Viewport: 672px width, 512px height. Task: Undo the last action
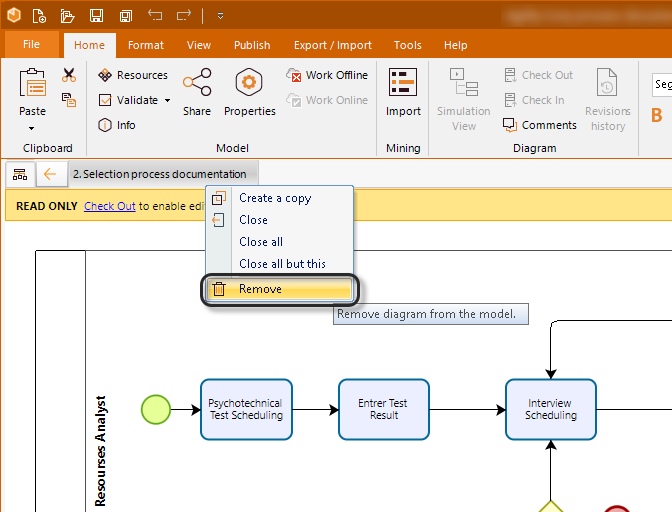tap(155, 15)
